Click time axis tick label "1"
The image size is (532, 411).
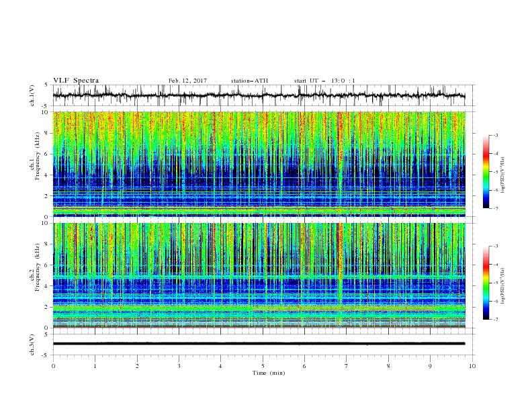pyautogui.click(x=95, y=366)
